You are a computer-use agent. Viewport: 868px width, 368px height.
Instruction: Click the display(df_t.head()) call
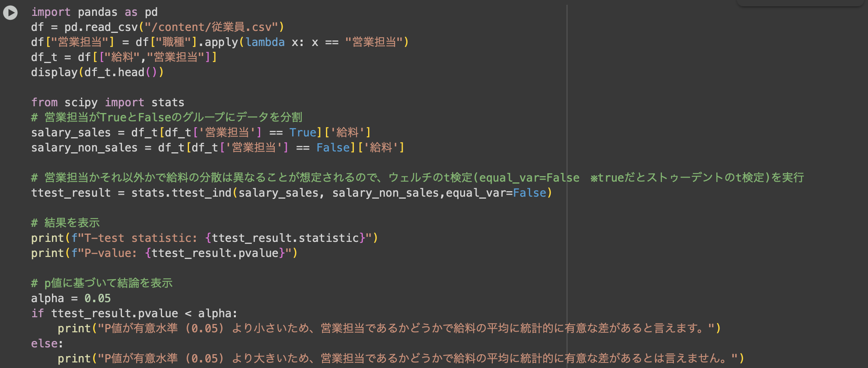96,72
